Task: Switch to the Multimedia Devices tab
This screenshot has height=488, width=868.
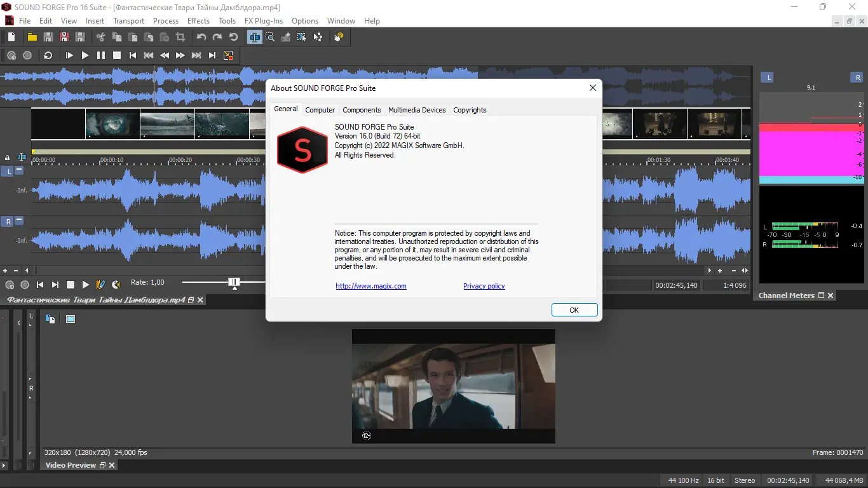Action: [x=417, y=110]
